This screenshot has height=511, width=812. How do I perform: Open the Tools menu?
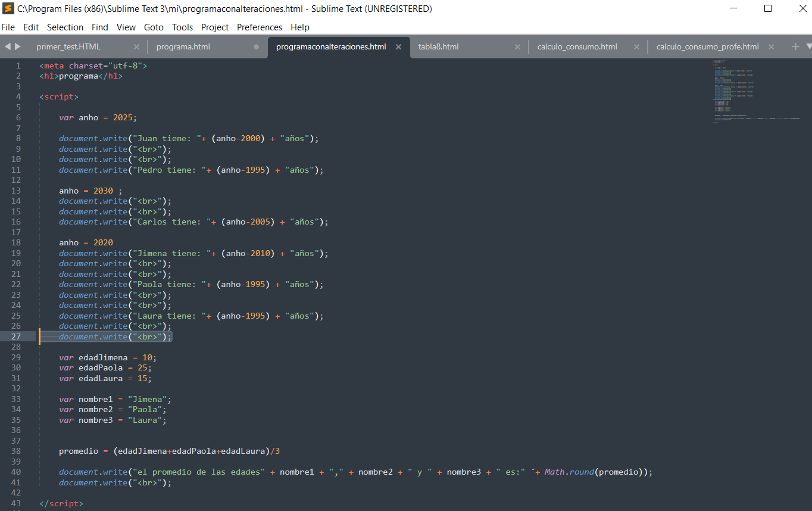click(x=183, y=27)
